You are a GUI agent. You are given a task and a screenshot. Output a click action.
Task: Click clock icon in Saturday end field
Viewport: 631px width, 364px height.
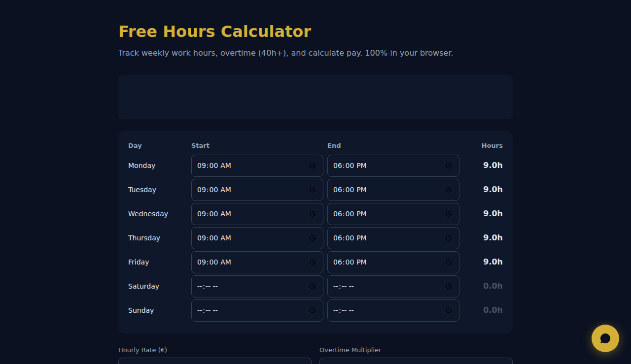tap(449, 286)
